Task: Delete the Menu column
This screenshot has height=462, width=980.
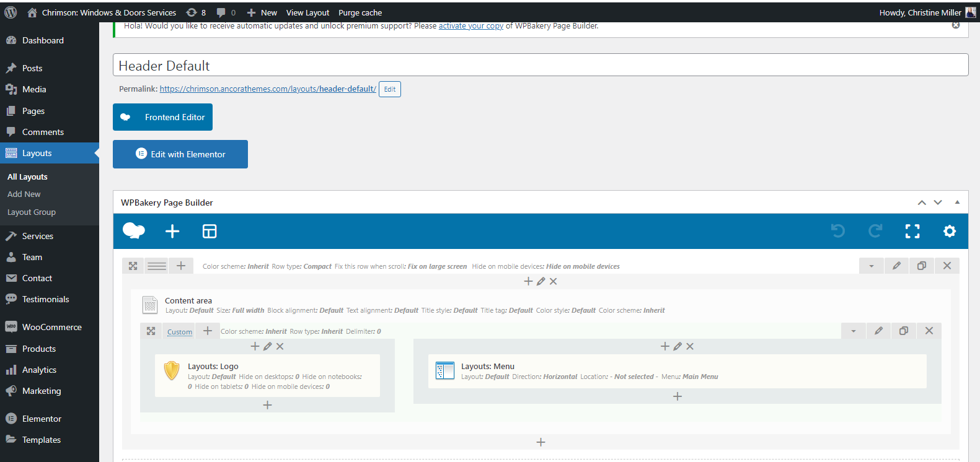Action: click(690, 346)
